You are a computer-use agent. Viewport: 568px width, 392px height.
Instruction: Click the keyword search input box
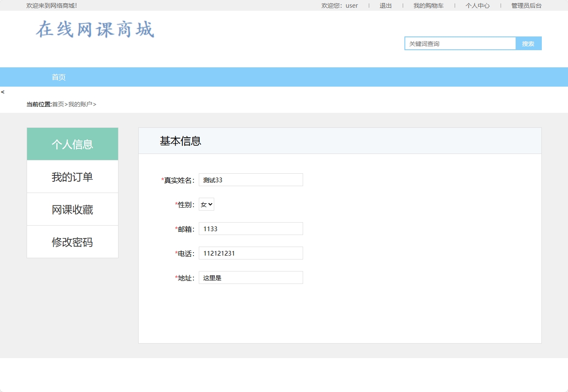point(459,43)
